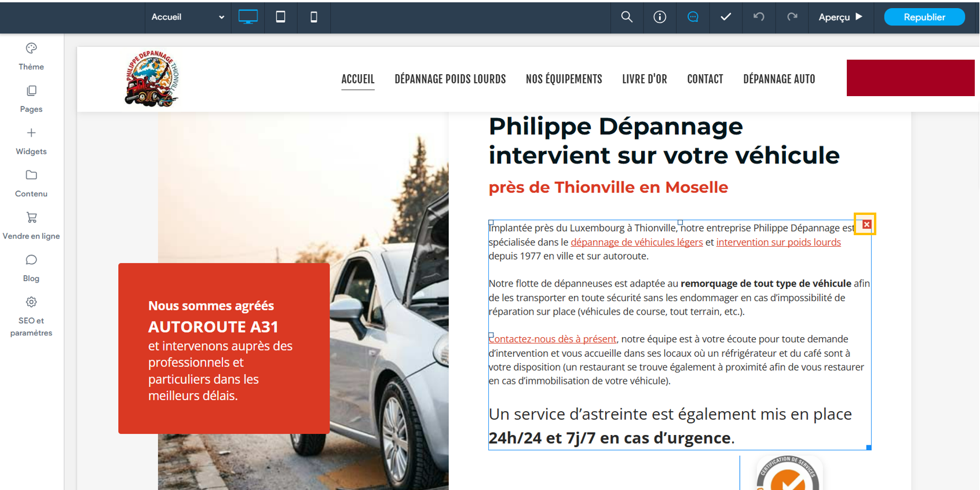This screenshot has width=980, height=490.
Task: Open the comments chat icon
Action: pos(693,17)
